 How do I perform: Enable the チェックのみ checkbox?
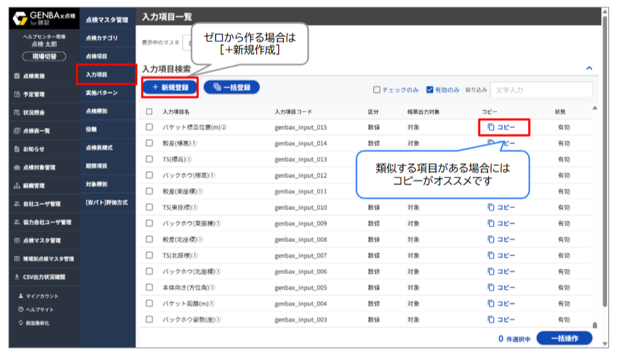pyautogui.click(x=378, y=90)
